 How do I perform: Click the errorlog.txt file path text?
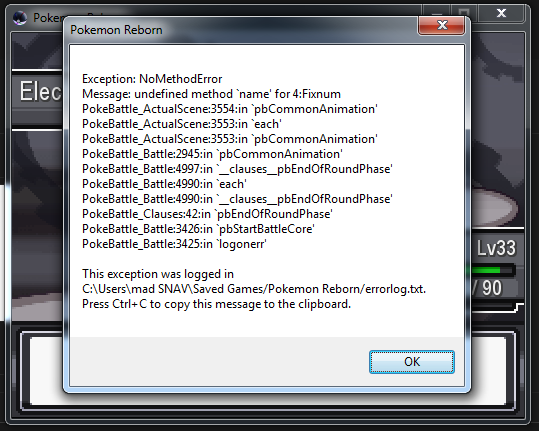coord(254,289)
